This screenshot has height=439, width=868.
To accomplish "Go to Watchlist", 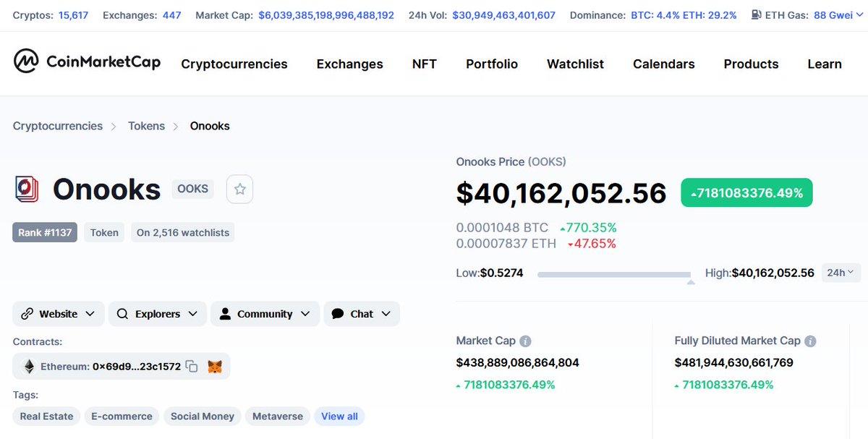I will (x=576, y=64).
